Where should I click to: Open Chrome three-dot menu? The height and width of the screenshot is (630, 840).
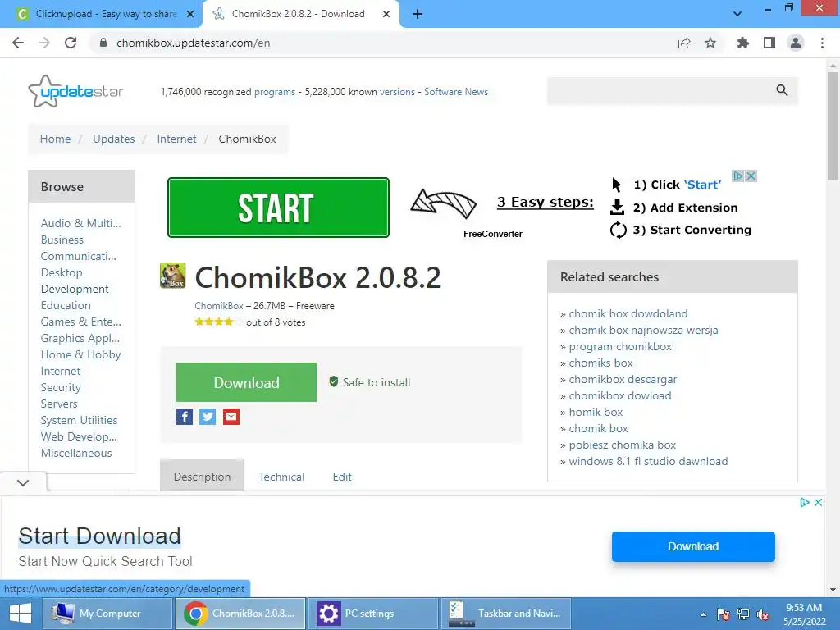[x=822, y=43]
